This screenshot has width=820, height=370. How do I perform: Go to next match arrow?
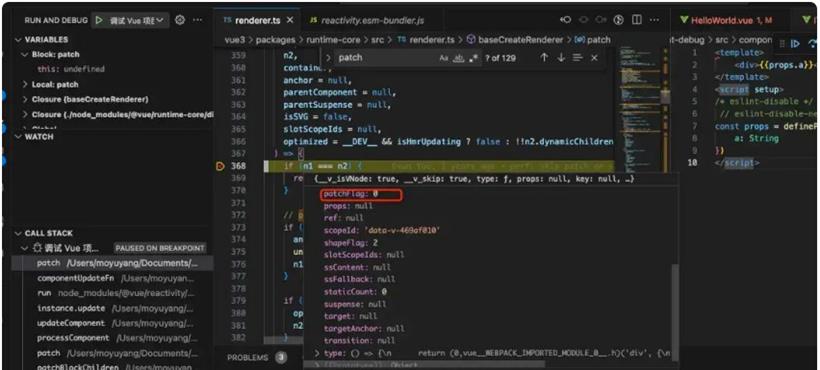pos(561,57)
